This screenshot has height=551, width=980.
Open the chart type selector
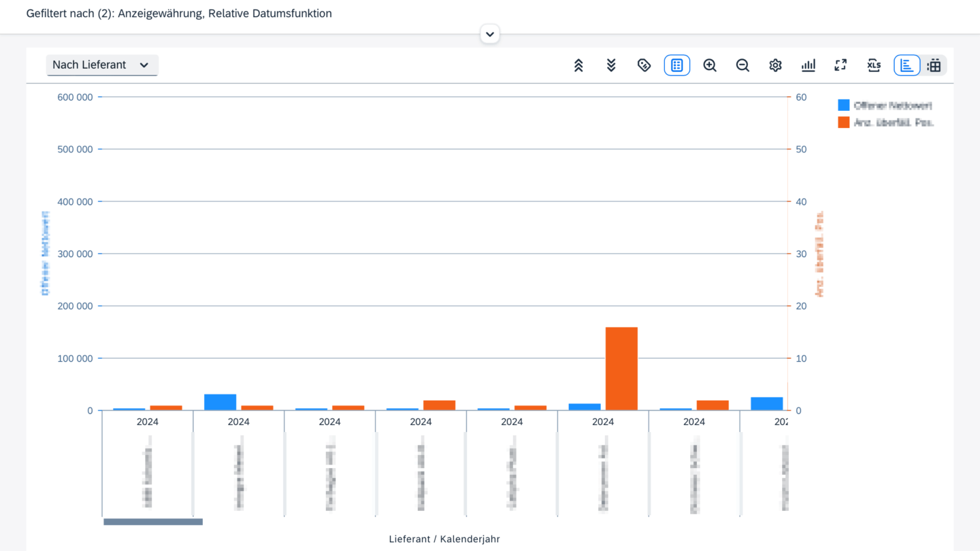click(808, 65)
